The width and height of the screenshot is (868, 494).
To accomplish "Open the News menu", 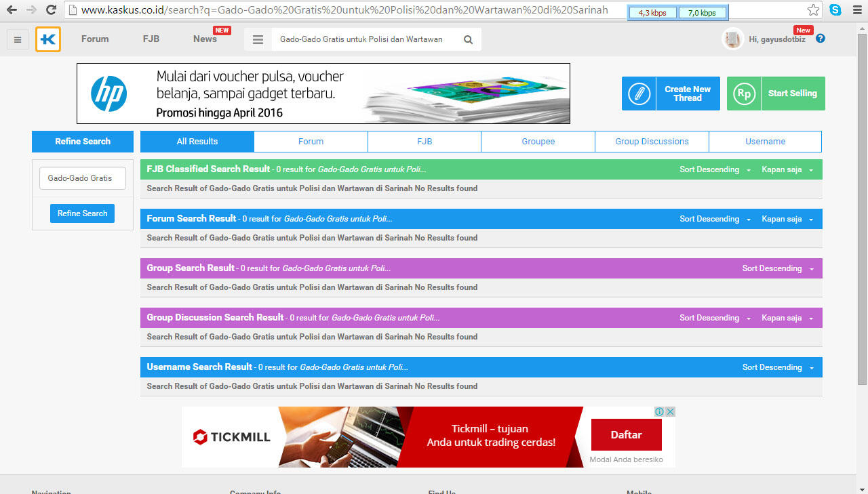I will [x=205, y=39].
